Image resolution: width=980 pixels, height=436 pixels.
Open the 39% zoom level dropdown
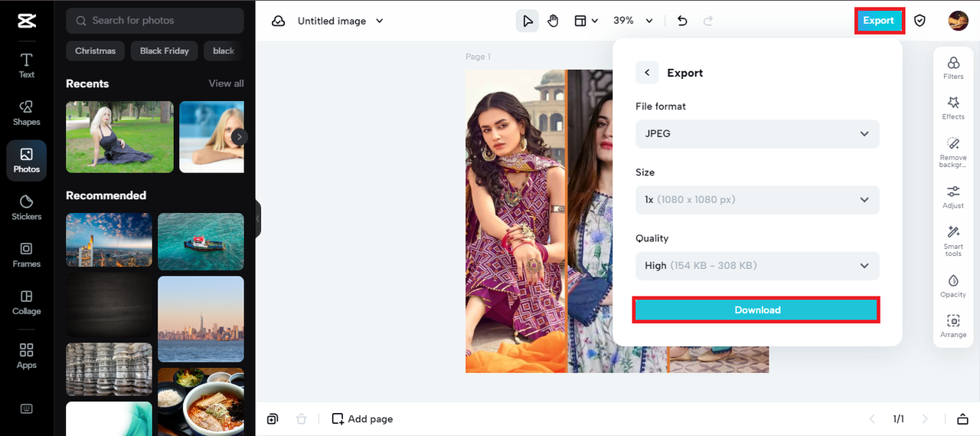[633, 21]
